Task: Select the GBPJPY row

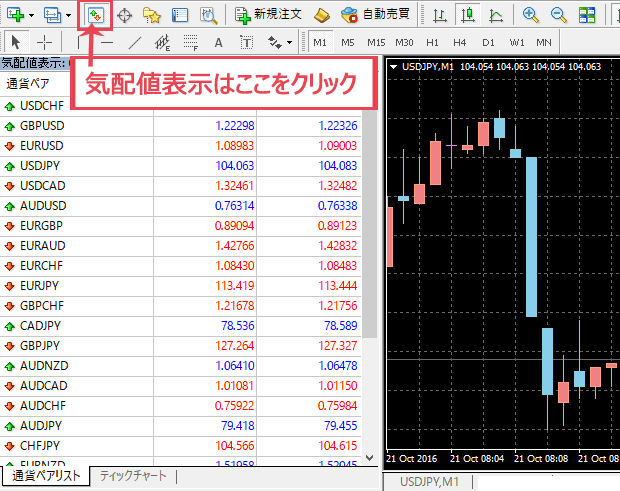Action: [180, 346]
